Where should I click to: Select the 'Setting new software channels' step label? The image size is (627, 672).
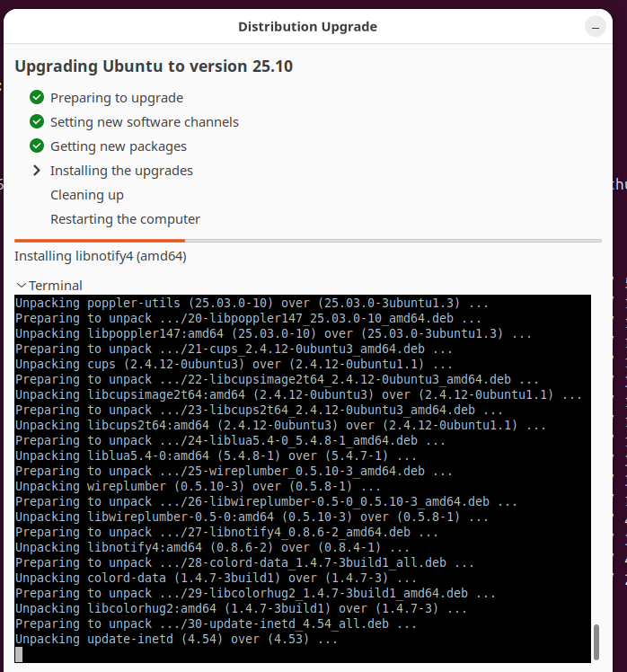(145, 122)
